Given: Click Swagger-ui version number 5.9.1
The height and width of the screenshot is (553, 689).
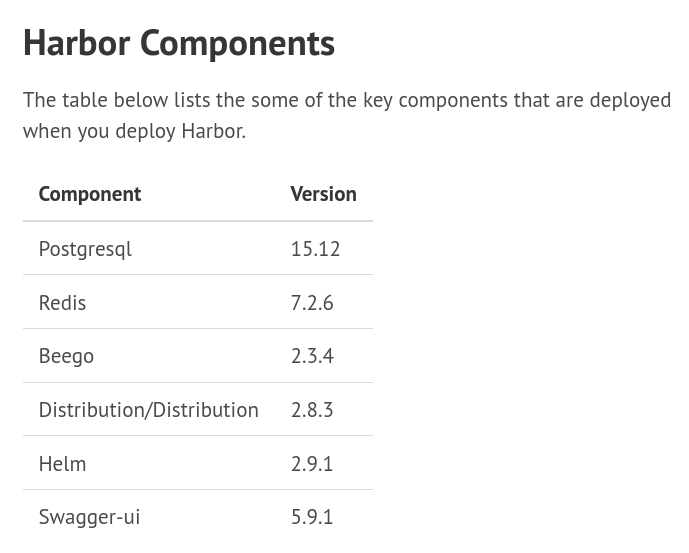Looking at the screenshot, I should tap(312, 517).
